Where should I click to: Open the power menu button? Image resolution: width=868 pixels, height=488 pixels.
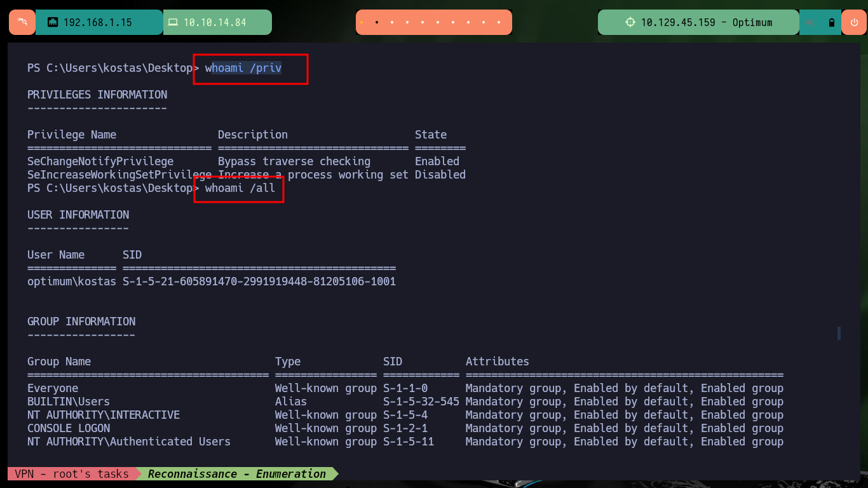[853, 22]
